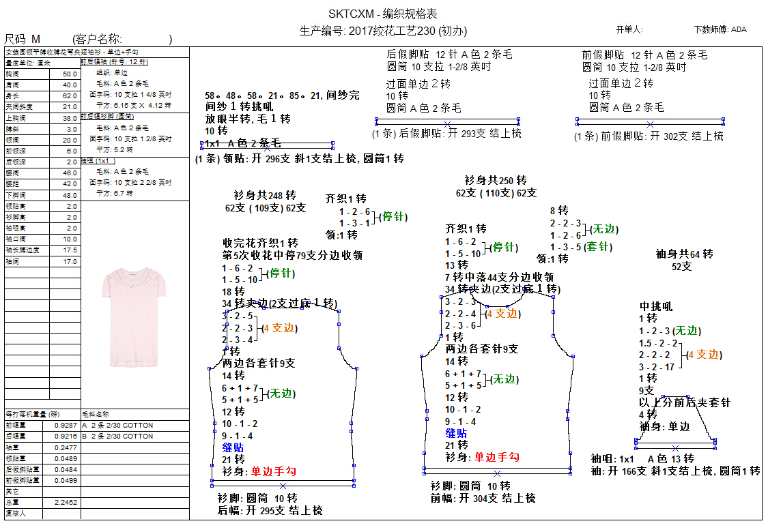Click '第5次收花中停79支分边收领'
The width and height of the screenshot is (768, 532).
(x=292, y=256)
